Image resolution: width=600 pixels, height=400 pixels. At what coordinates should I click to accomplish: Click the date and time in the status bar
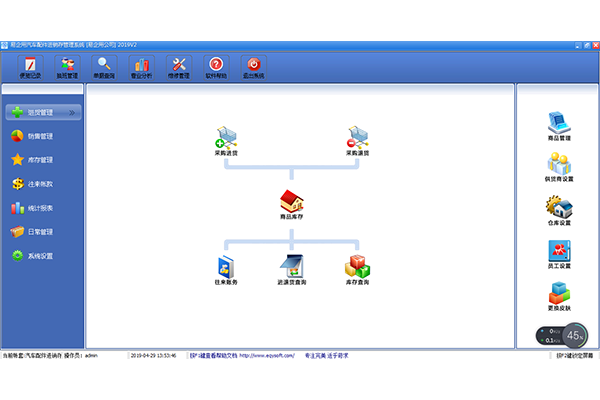(153, 356)
